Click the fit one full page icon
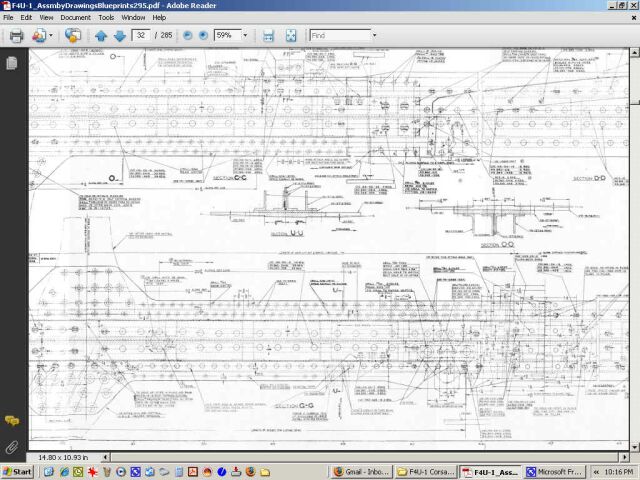The height and width of the screenshot is (480, 640). (x=291, y=35)
